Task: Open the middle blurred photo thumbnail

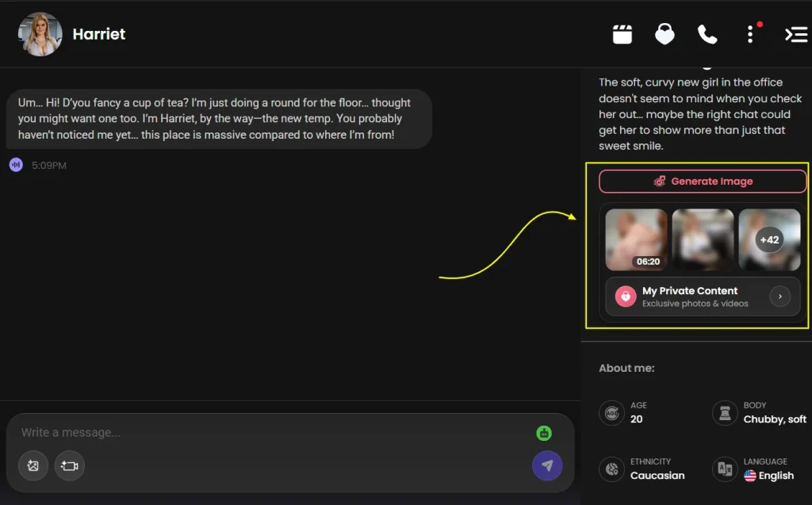Action: pos(703,239)
